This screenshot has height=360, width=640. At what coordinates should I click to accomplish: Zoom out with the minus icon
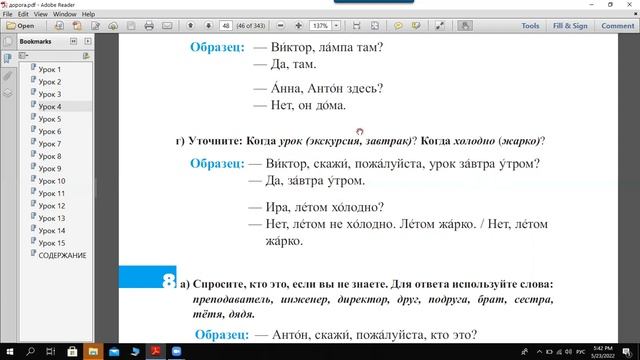pos(280,26)
